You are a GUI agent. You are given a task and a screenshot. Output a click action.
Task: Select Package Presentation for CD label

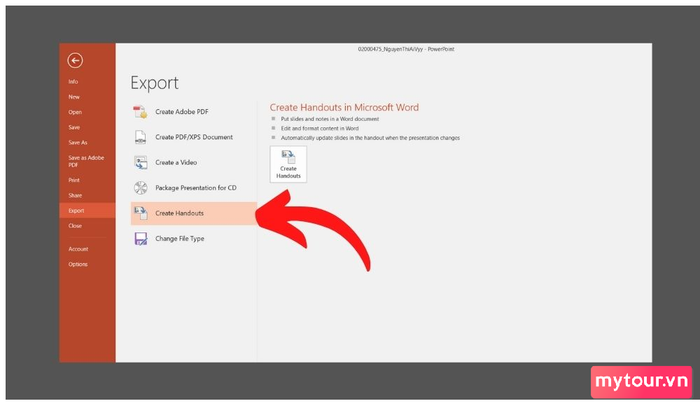(196, 188)
